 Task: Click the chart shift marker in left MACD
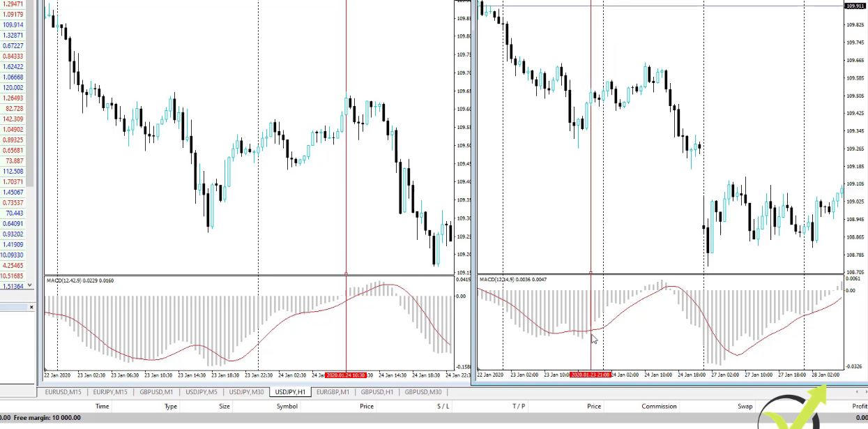pyautogui.click(x=46, y=369)
